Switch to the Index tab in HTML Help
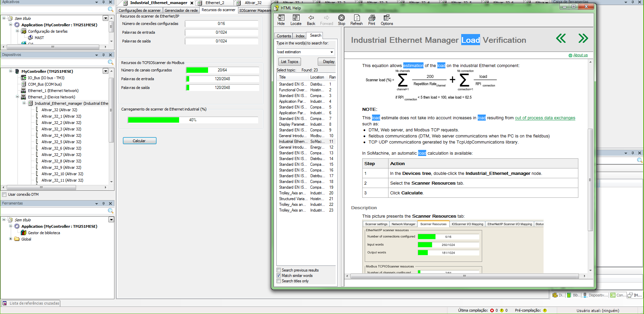 [x=300, y=36]
